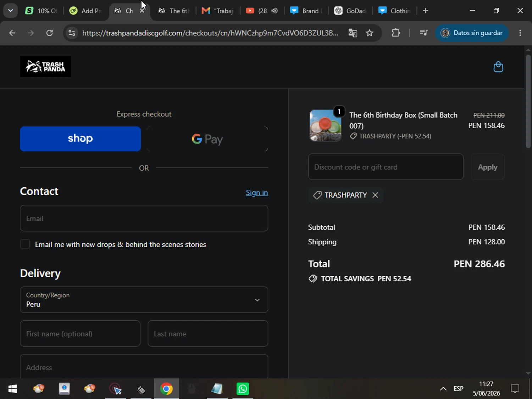Open WhatsApp from the taskbar
This screenshot has width=532, height=399.
click(x=243, y=389)
